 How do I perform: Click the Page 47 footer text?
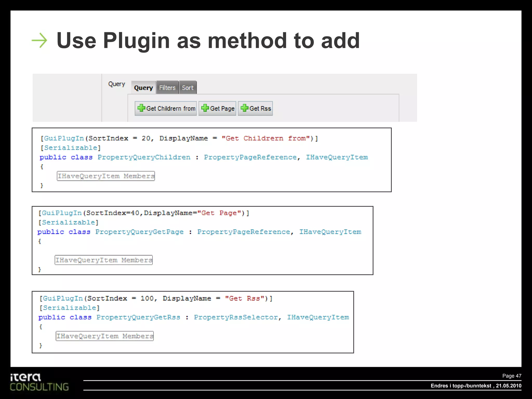point(511,376)
